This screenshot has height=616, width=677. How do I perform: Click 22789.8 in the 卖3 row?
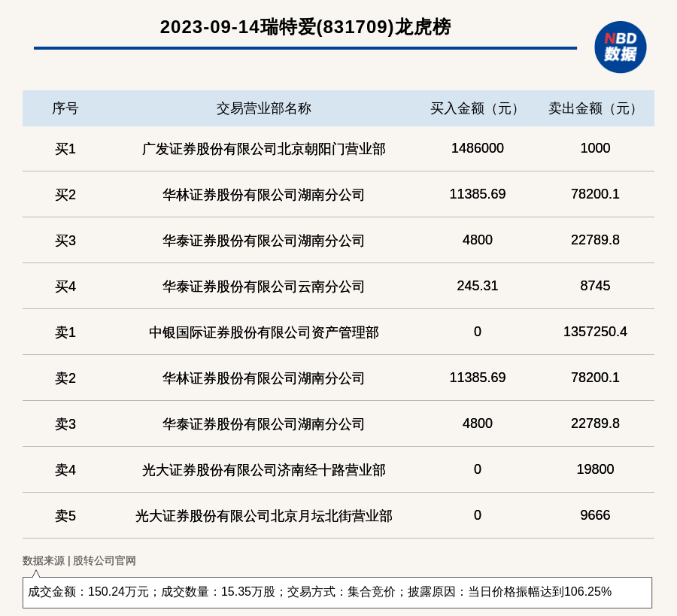595,423
